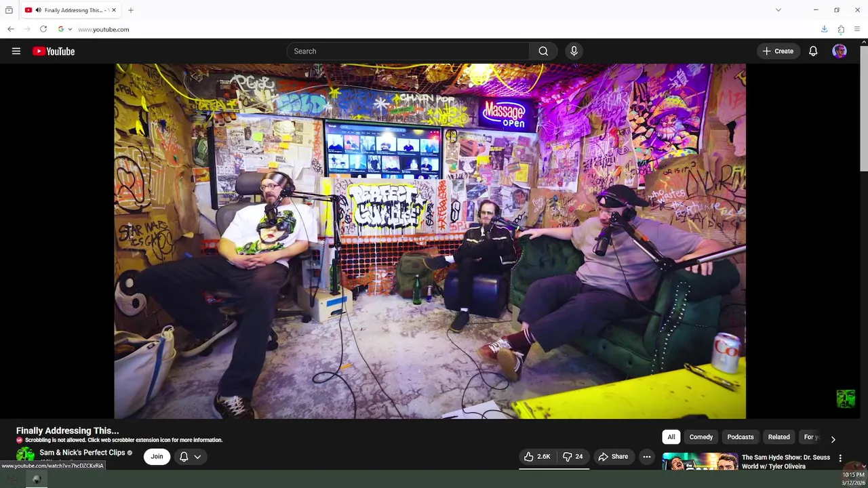
Task: Open the browser downloads icon
Action: point(824,29)
